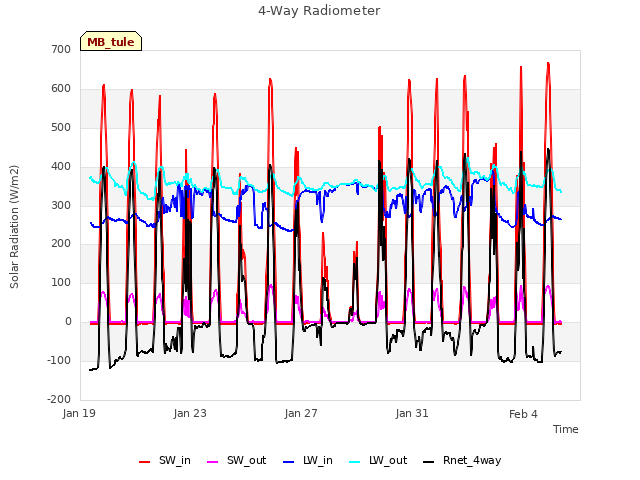Click the 700 y-axis tick label

pos(61,49)
